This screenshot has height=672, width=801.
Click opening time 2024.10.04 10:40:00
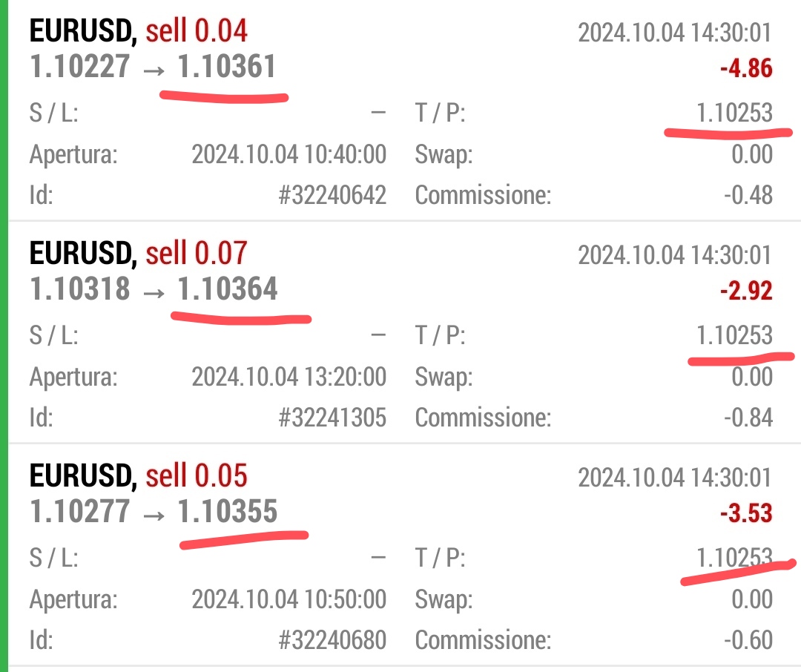pyautogui.click(x=289, y=155)
